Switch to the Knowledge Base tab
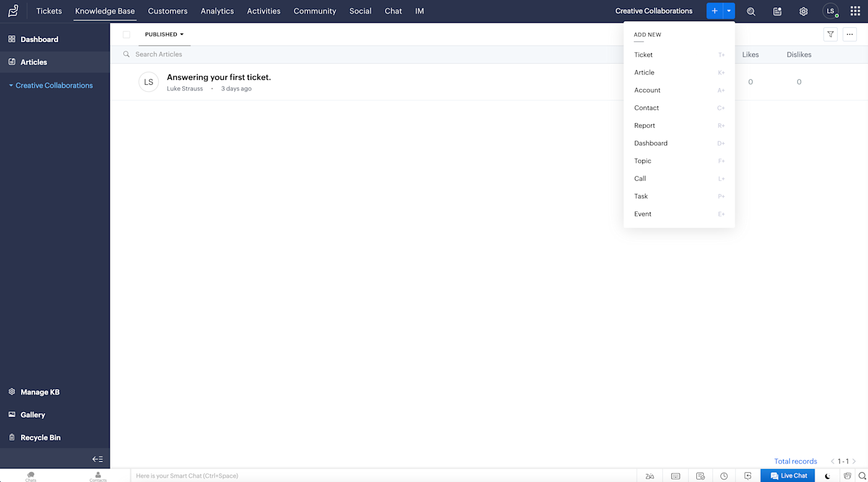Viewport: 868px width, 482px height. coord(105,11)
